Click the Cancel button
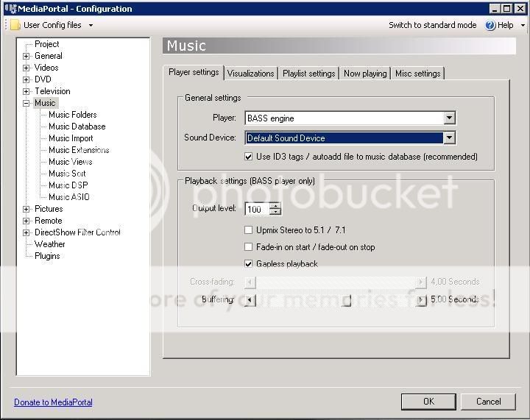 pyautogui.click(x=489, y=402)
